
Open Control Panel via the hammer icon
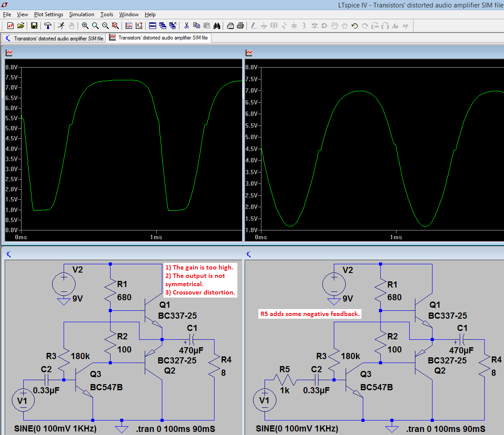point(47,26)
